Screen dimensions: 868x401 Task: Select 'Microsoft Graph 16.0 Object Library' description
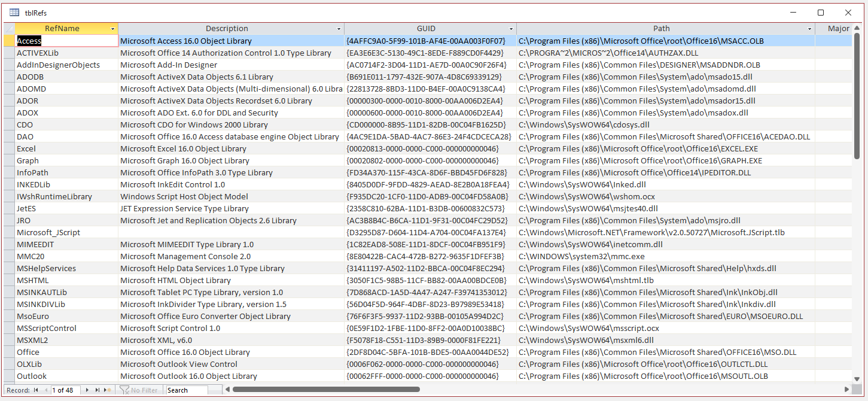coord(232,160)
